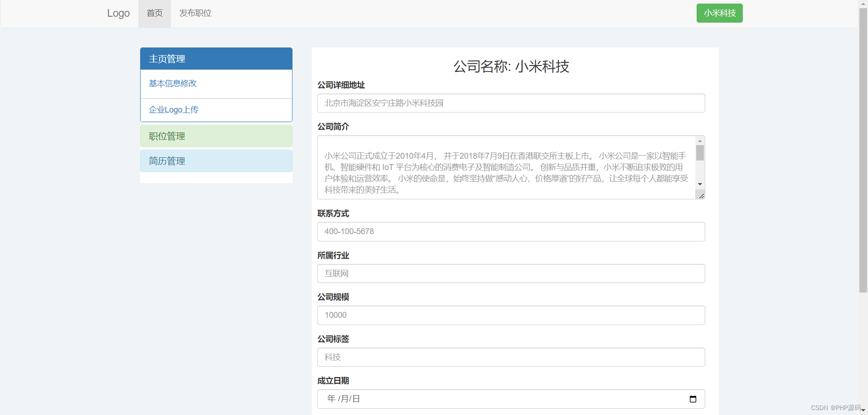Click the 公司标签 label
This screenshot has width=868, height=415.
[x=333, y=339]
